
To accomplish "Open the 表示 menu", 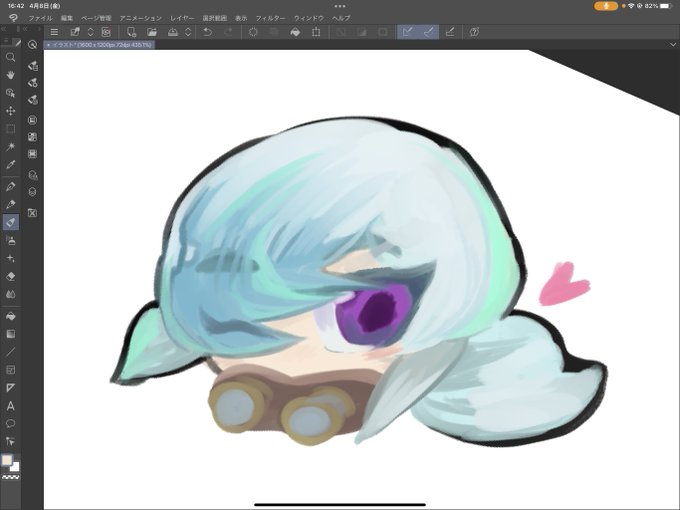I will 241,18.
